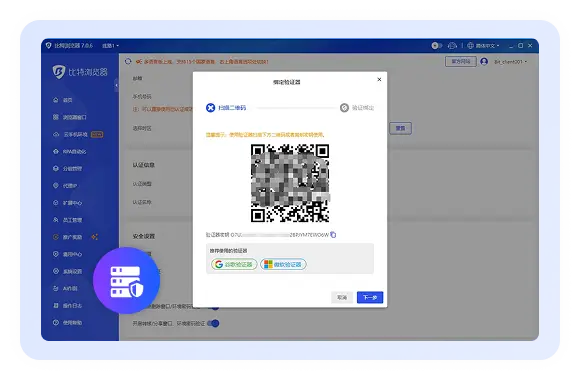
Task: Click the blue Next step button
Action: pos(370,297)
